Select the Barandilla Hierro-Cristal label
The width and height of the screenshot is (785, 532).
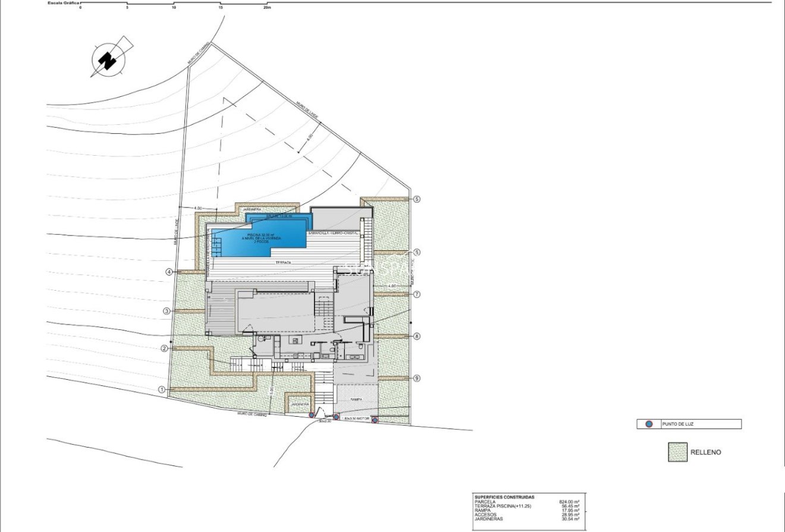click(x=333, y=233)
